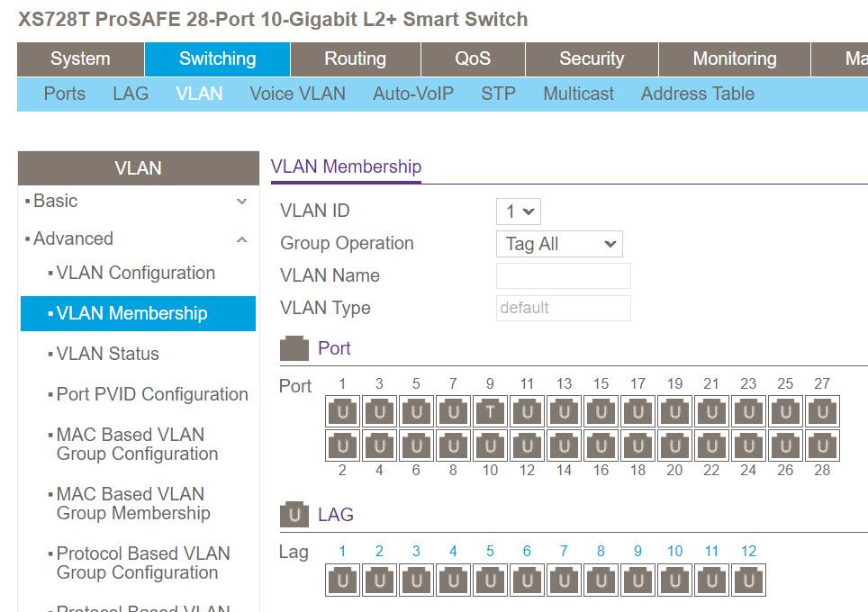868x612 pixels.
Task: Toggle membership of port 8 icon
Action: tap(454, 445)
